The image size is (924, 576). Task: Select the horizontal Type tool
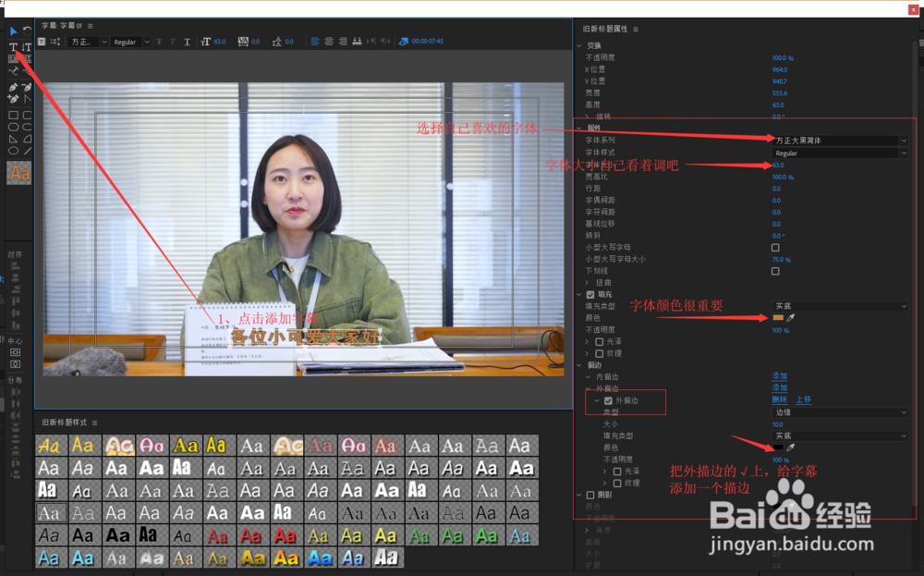(13, 46)
